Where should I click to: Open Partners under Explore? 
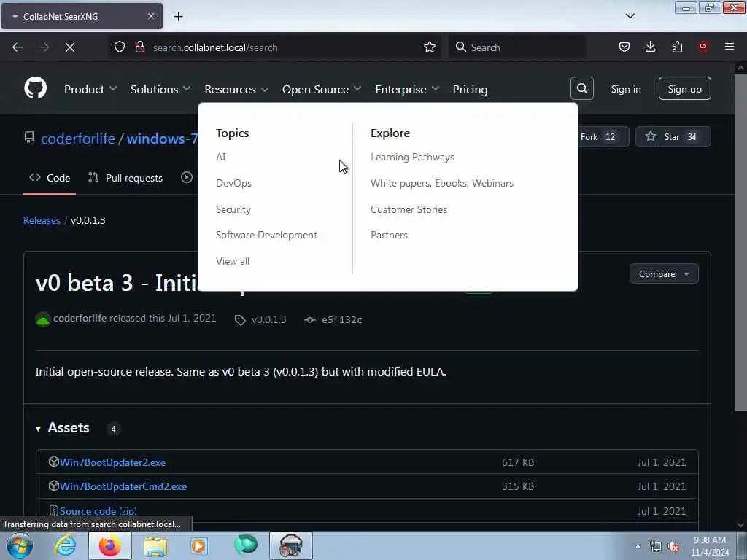point(389,235)
